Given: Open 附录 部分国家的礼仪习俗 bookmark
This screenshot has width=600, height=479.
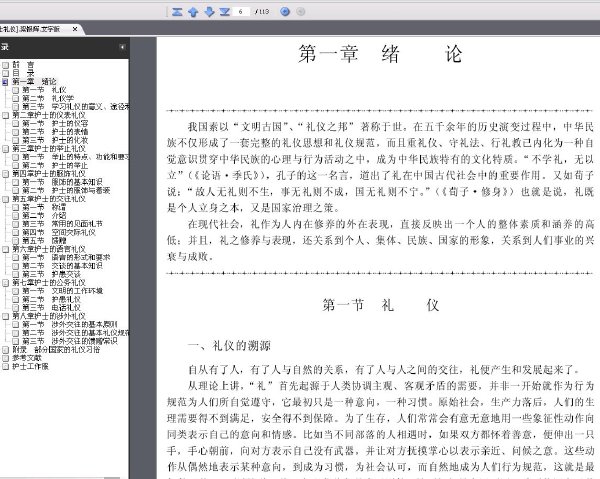Looking at the screenshot, I should (56, 350).
